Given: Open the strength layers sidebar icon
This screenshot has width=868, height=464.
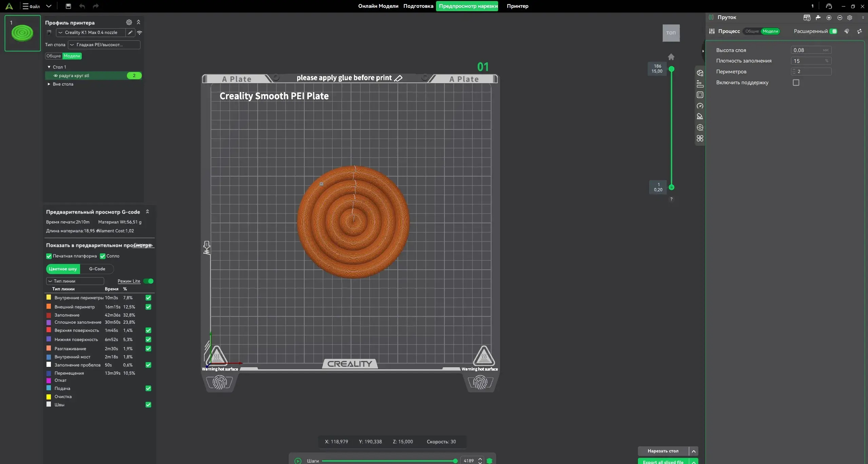Looking at the screenshot, I should tap(700, 84).
